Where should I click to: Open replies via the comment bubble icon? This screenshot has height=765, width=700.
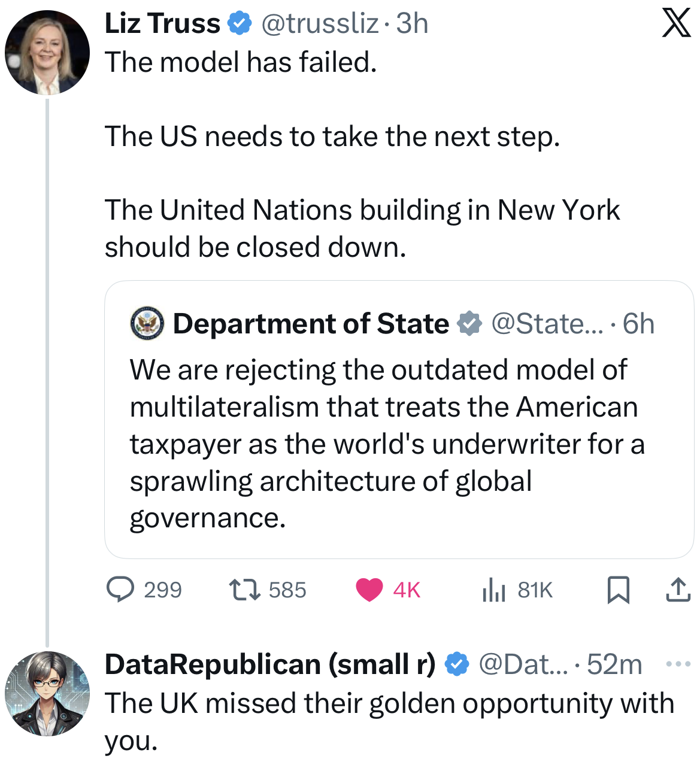pos(120,590)
